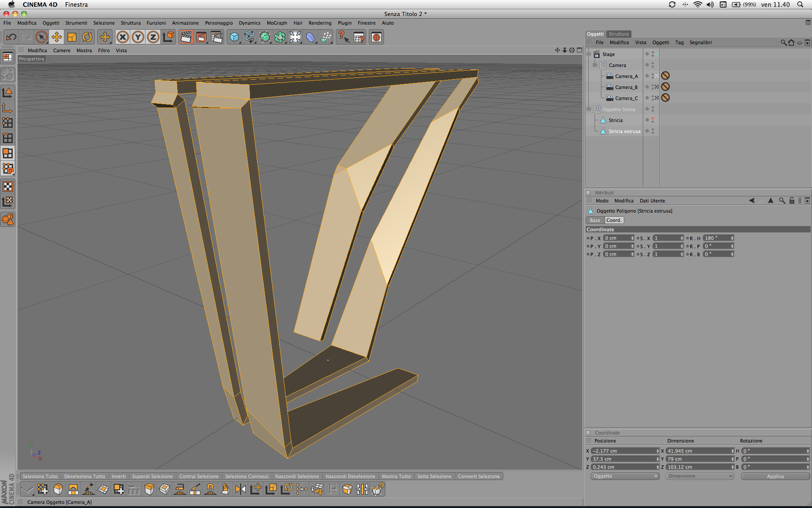Lock the X axis
Image resolution: width=812 pixels, height=508 pixels.
click(x=123, y=37)
